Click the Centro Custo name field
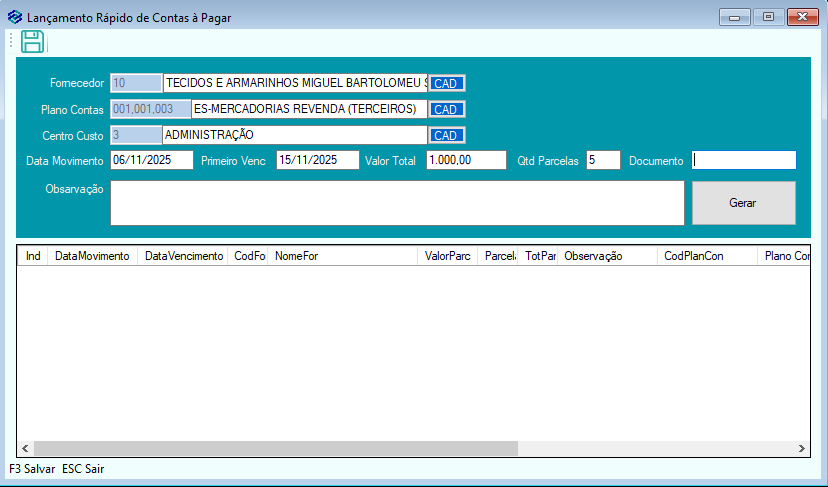Screen dimensions: 828x487 tap(295, 135)
